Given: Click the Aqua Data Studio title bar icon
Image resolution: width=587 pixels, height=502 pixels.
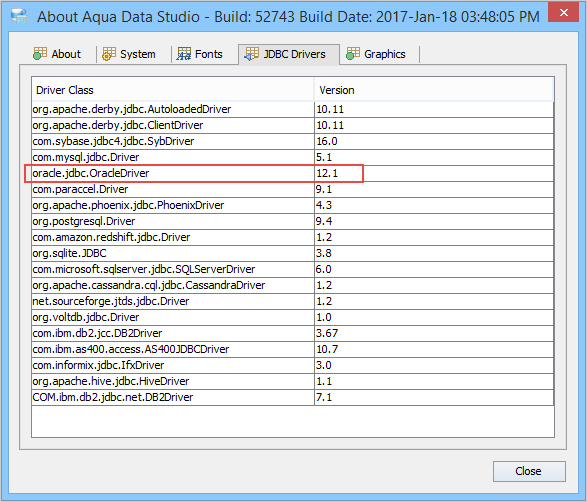Looking at the screenshot, I should click(x=19, y=16).
